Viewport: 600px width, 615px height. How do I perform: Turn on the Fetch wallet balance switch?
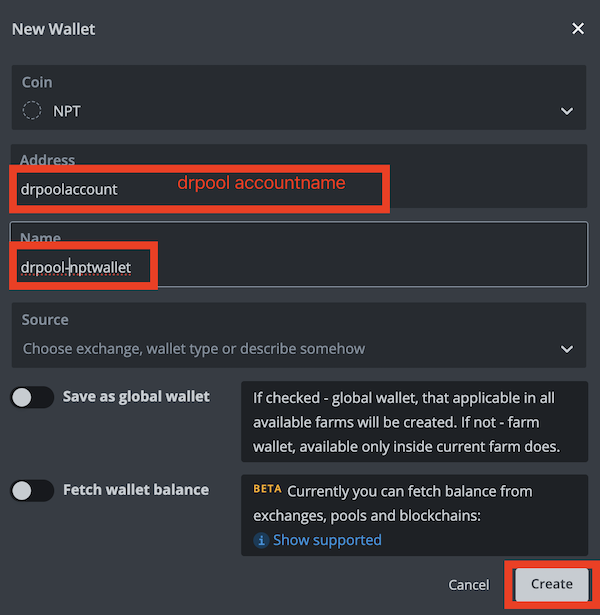[x=32, y=490]
